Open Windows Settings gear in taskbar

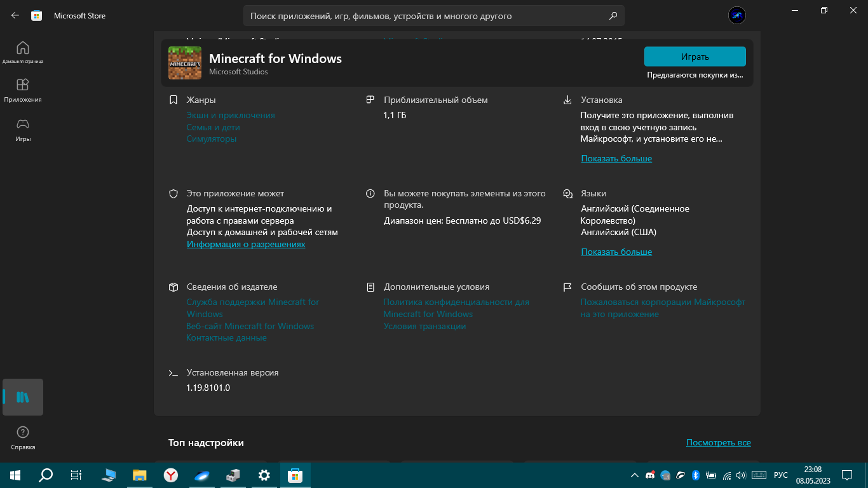264,475
